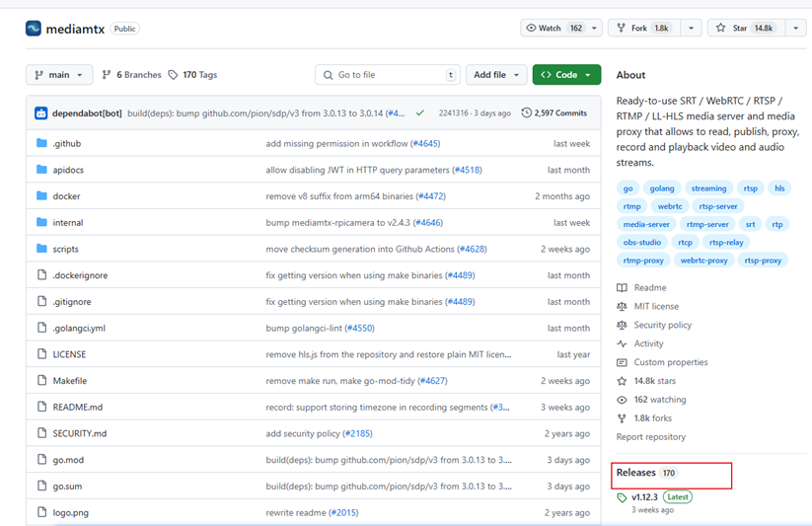
Task: Click the obs-studio topic tag
Action: click(x=642, y=242)
